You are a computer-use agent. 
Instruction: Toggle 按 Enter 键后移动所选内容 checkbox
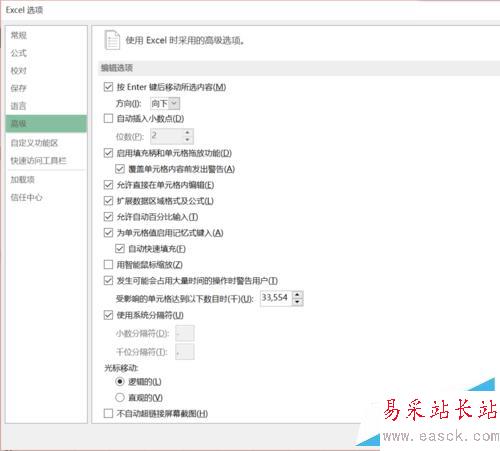(x=108, y=87)
